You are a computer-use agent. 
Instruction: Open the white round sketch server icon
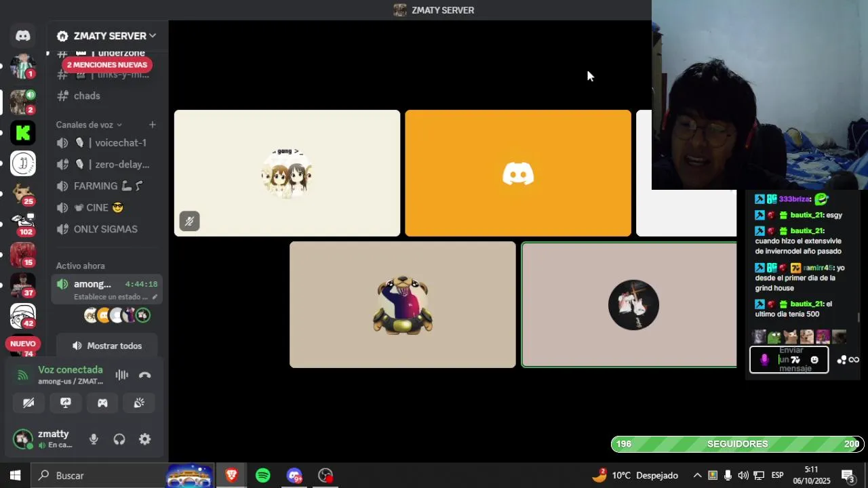(23, 163)
